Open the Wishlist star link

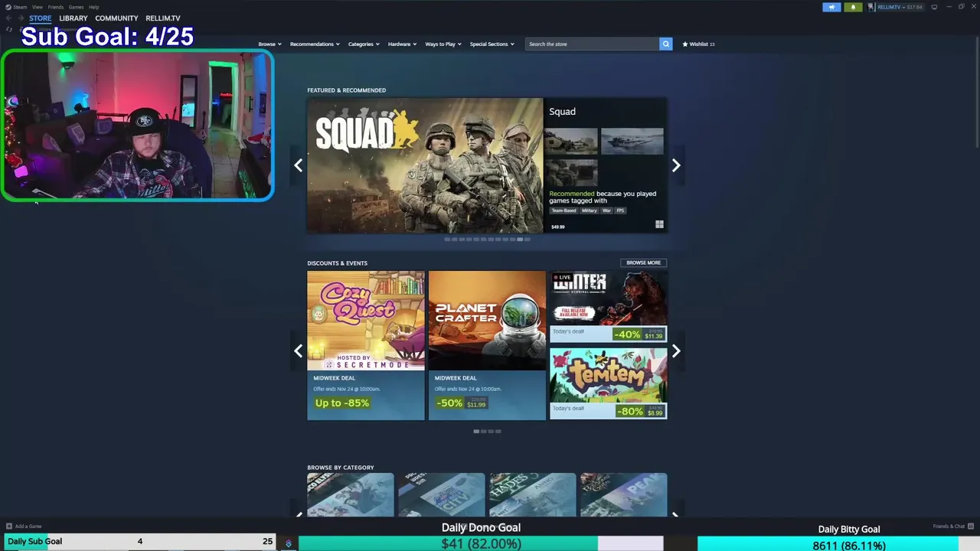[x=698, y=44]
